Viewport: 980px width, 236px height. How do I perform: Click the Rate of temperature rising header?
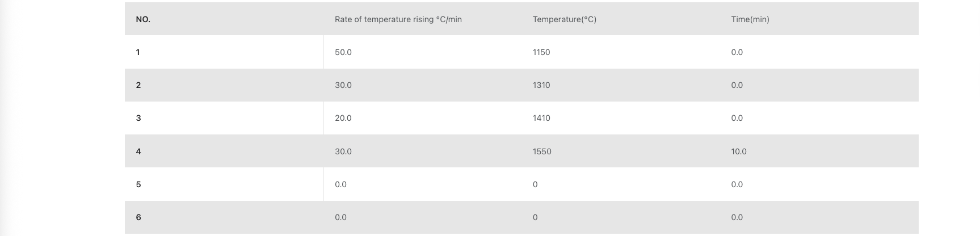tap(398, 19)
